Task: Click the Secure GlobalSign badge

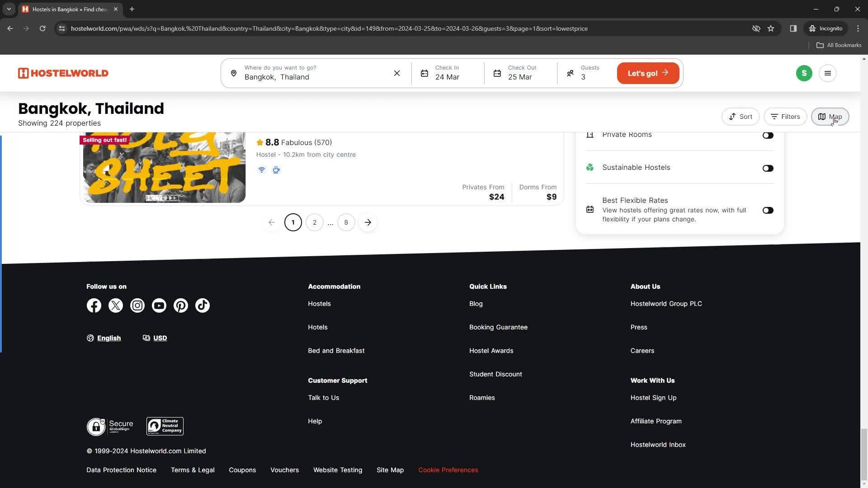Action: pyautogui.click(x=110, y=427)
